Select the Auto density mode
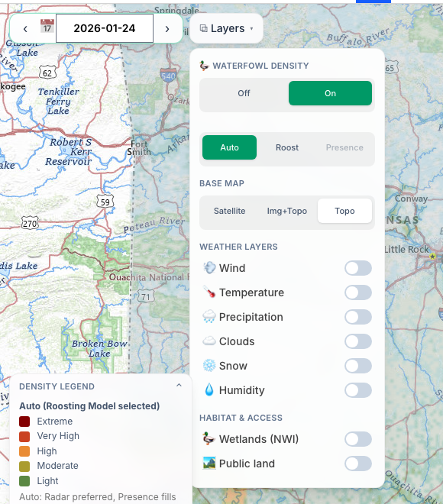 [x=230, y=147]
